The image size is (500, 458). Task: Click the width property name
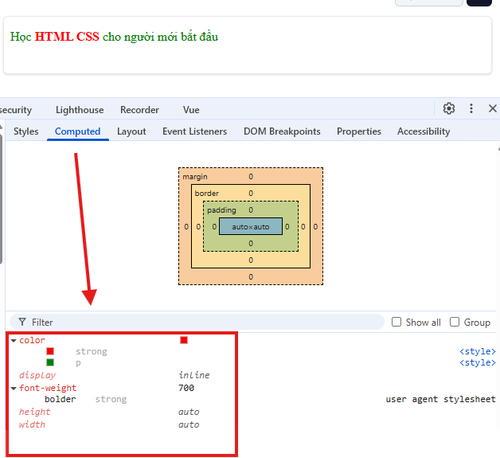point(32,425)
